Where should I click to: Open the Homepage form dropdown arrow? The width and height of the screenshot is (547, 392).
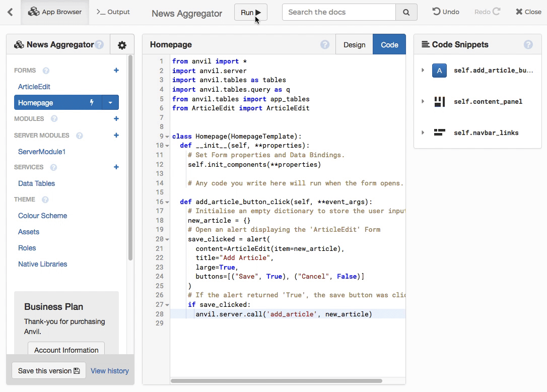click(110, 103)
